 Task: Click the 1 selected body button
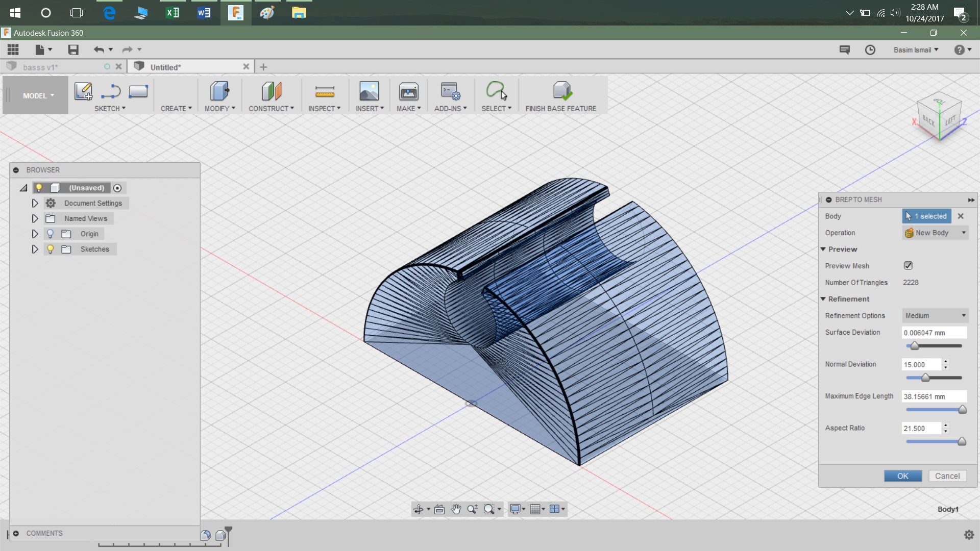pyautogui.click(x=926, y=216)
